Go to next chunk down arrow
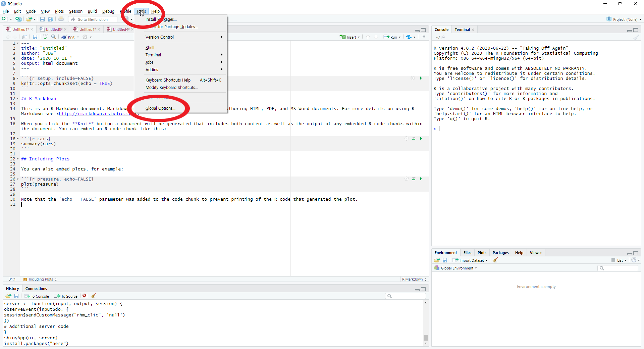Viewport: 644px width, 349px height. tap(376, 37)
